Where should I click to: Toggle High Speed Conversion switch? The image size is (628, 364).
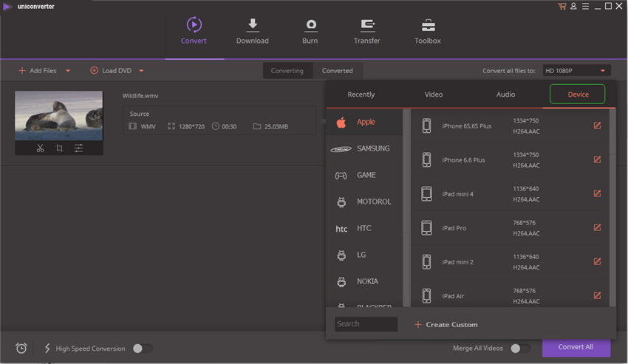click(143, 348)
